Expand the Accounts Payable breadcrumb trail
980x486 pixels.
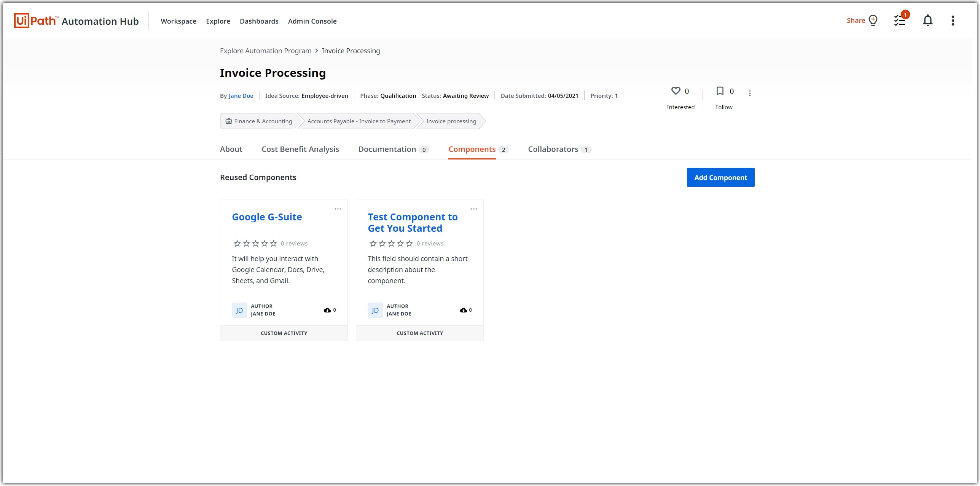358,121
